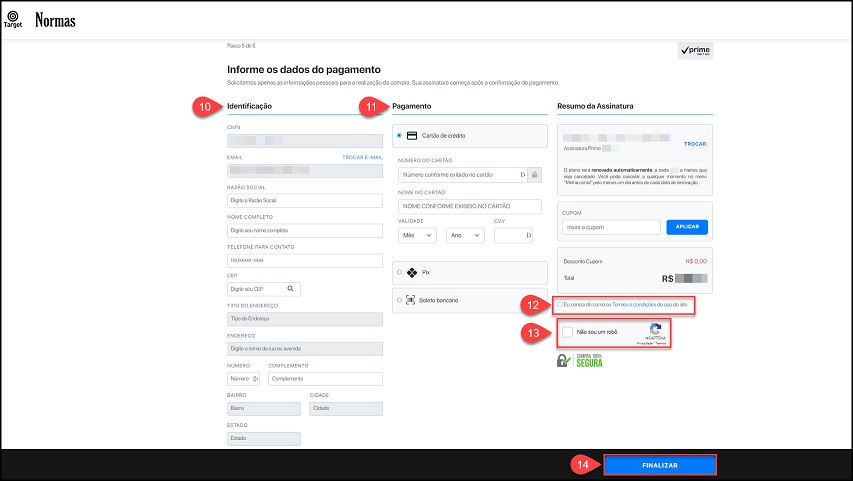Open the Ano expiry dropdown
853x481 pixels.
point(465,235)
